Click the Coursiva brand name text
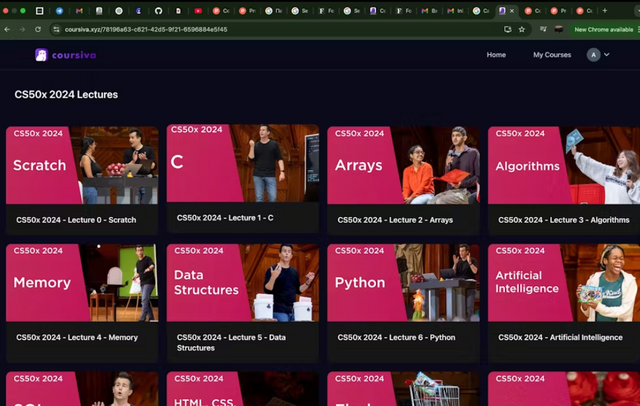This screenshot has height=406, width=640. [74, 55]
